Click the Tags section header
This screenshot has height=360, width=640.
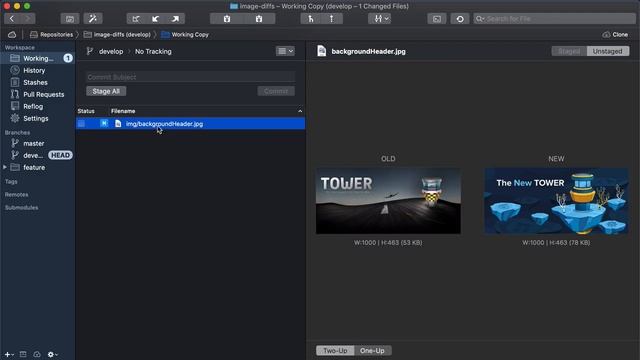point(11,182)
